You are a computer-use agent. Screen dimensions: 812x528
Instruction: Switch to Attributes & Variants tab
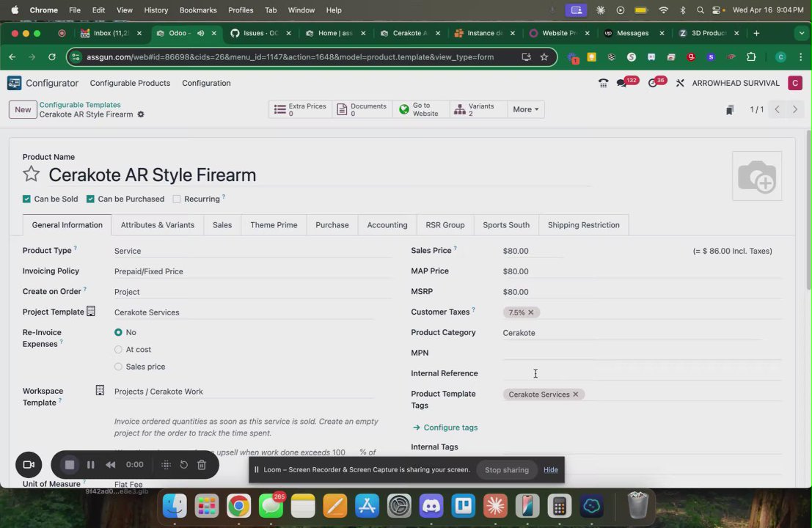[x=158, y=224]
